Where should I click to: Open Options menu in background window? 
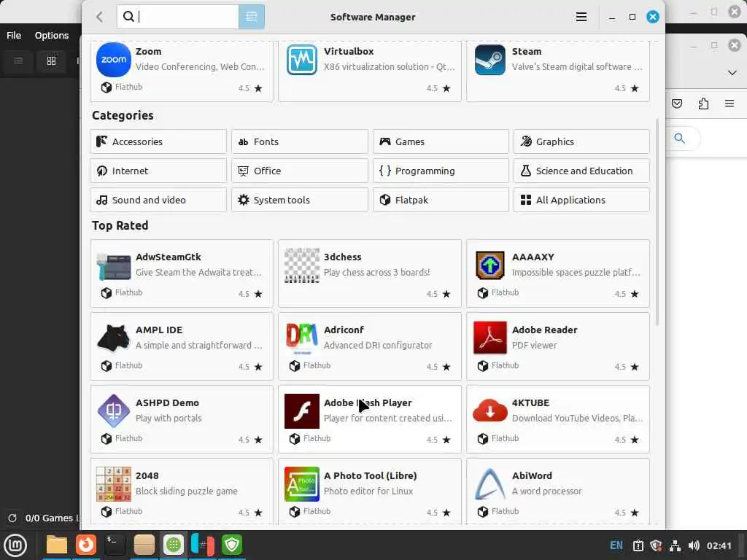coord(52,35)
